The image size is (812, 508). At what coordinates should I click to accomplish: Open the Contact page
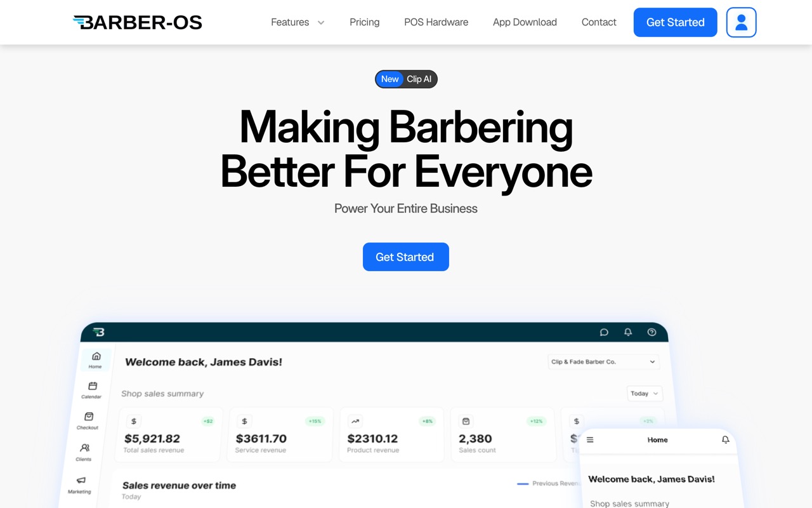pos(599,22)
